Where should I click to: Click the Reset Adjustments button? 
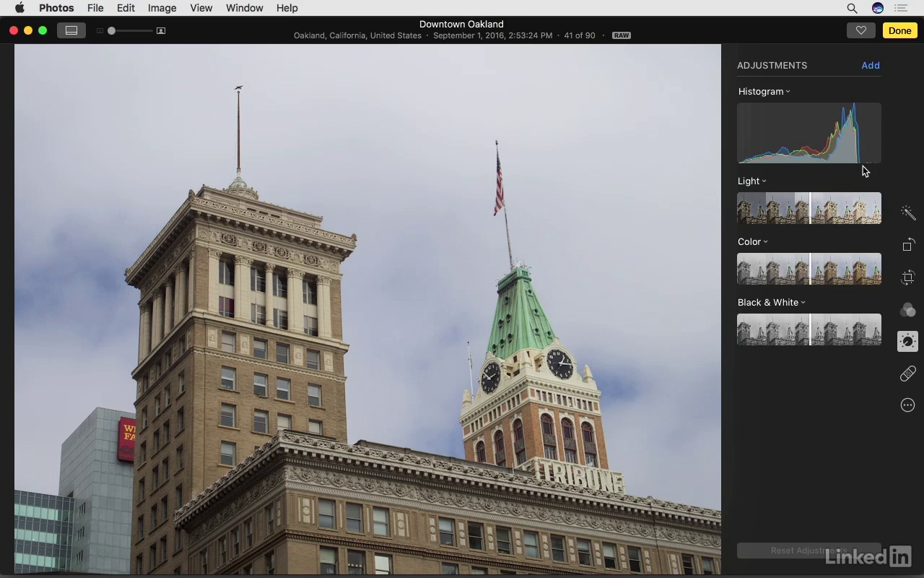click(x=809, y=551)
